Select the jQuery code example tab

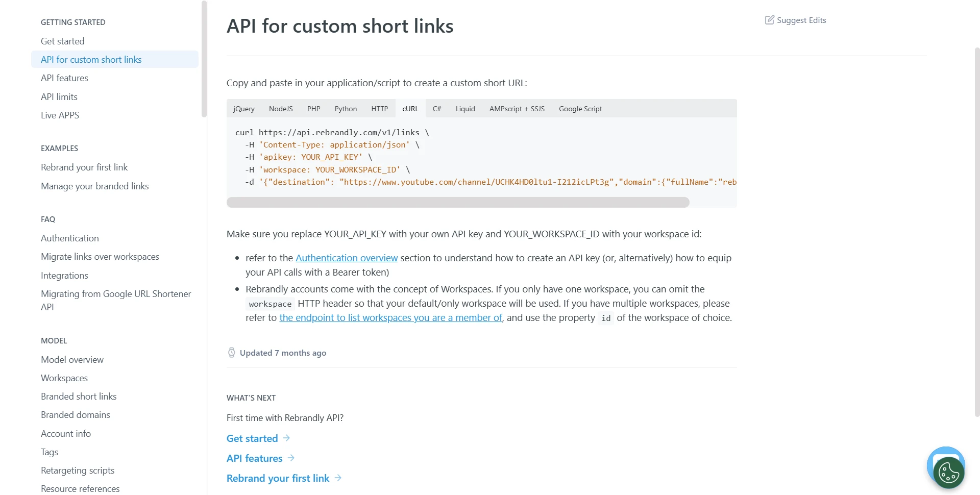[244, 108]
